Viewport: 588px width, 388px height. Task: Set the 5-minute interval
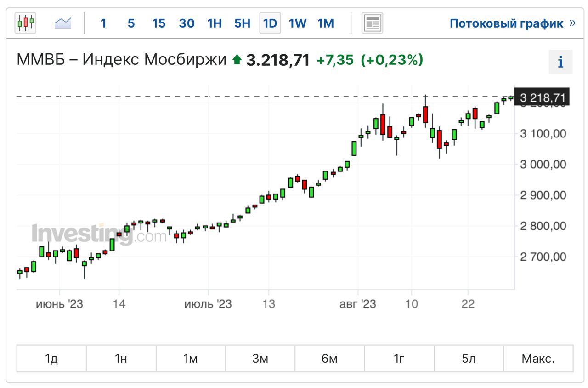[131, 23]
